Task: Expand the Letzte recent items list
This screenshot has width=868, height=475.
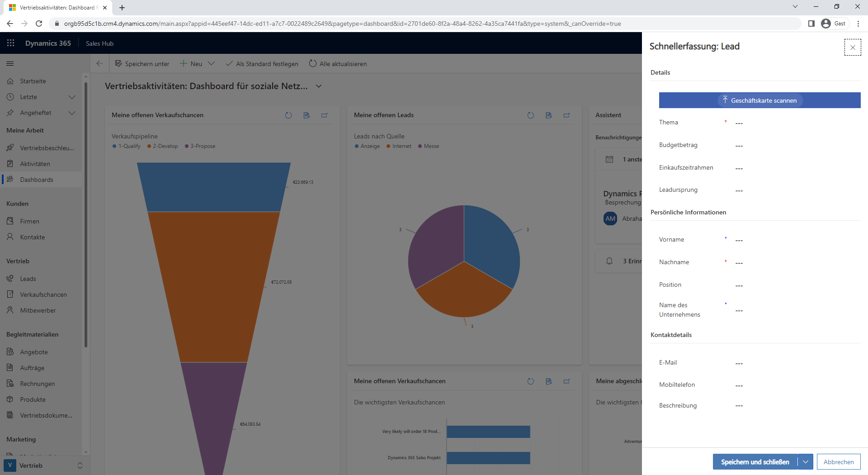Action: pyautogui.click(x=71, y=97)
